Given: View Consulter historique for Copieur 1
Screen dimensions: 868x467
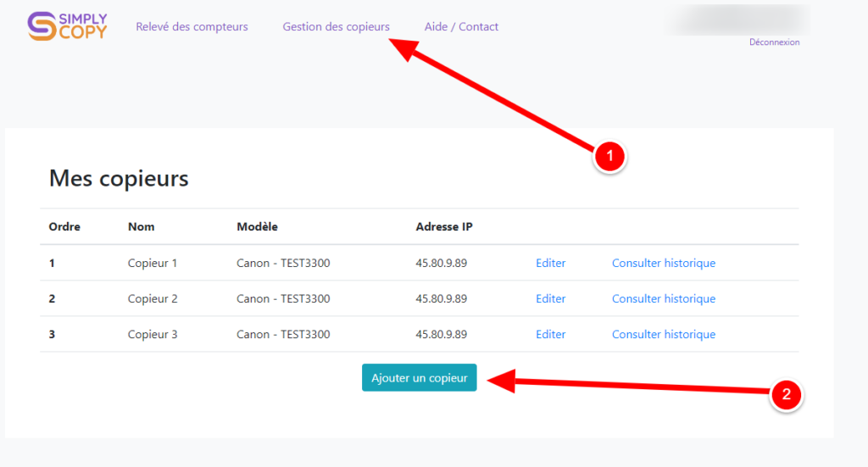Looking at the screenshot, I should click(664, 263).
